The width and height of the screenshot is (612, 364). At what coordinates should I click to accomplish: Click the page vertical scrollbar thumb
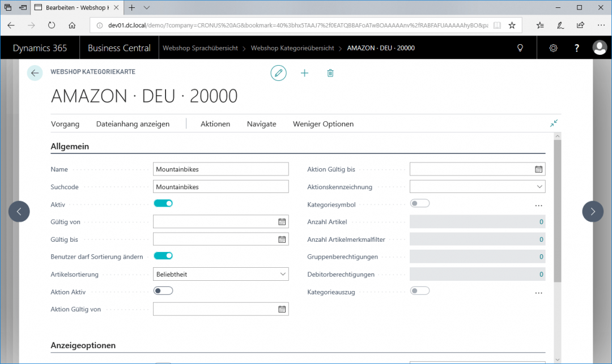tap(558, 211)
